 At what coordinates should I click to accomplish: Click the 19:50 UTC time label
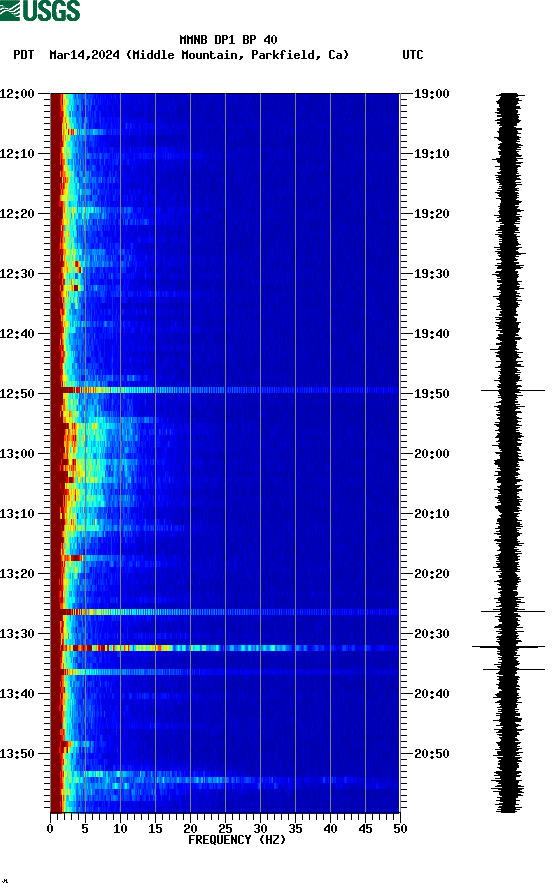coord(432,394)
